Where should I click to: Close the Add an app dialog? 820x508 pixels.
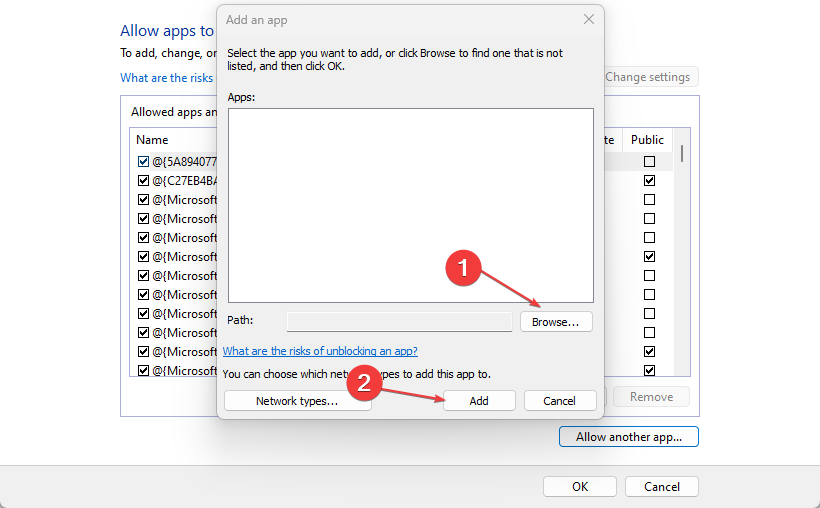588,19
